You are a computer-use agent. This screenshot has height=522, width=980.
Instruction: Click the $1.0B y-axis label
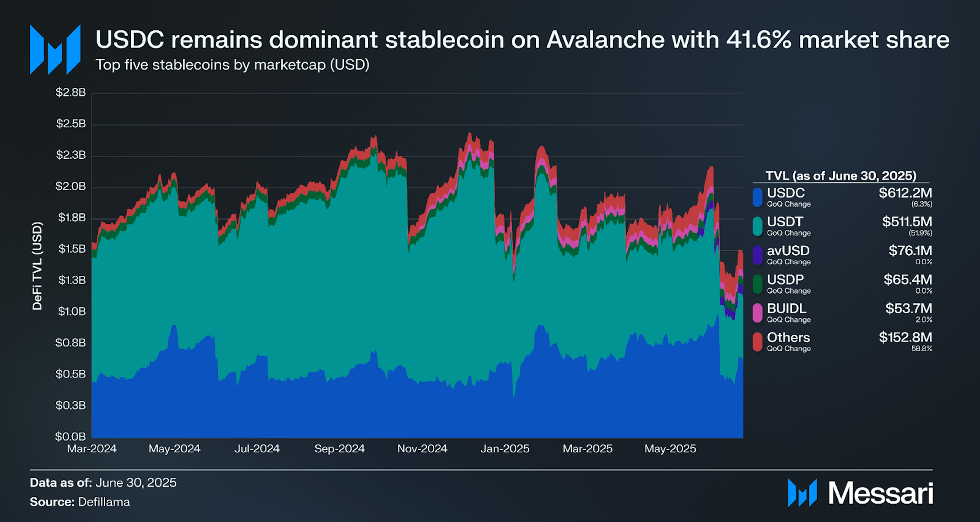pyautogui.click(x=71, y=312)
